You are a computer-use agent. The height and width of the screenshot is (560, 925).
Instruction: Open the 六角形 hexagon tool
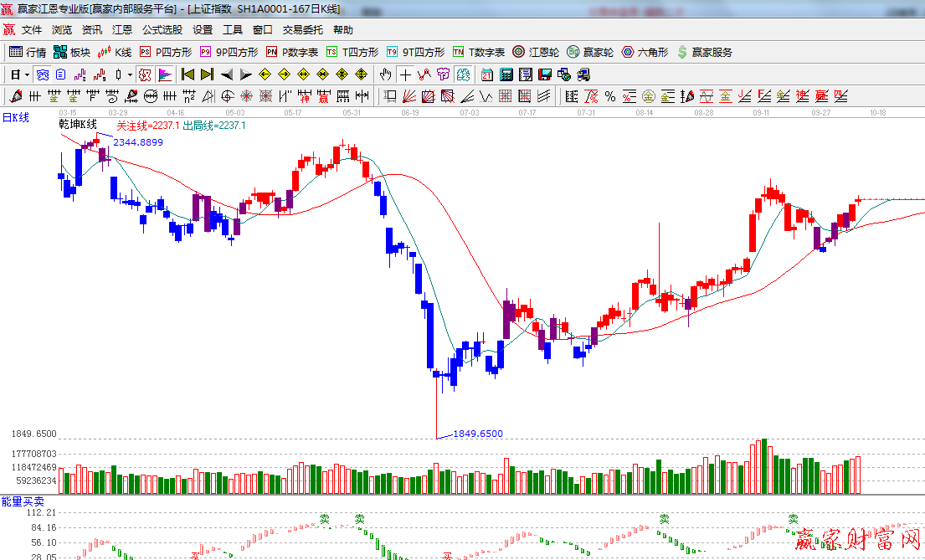(645, 52)
